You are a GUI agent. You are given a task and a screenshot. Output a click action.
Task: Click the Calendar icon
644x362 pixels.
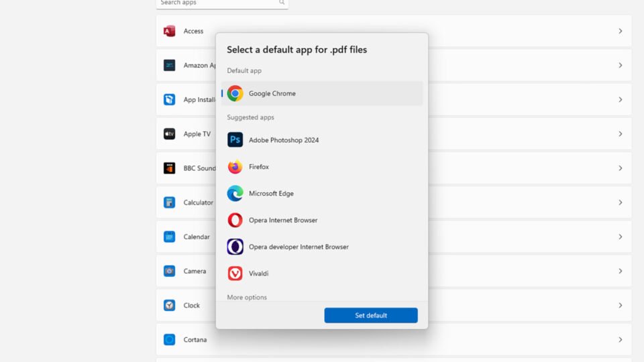pos(169,237)
